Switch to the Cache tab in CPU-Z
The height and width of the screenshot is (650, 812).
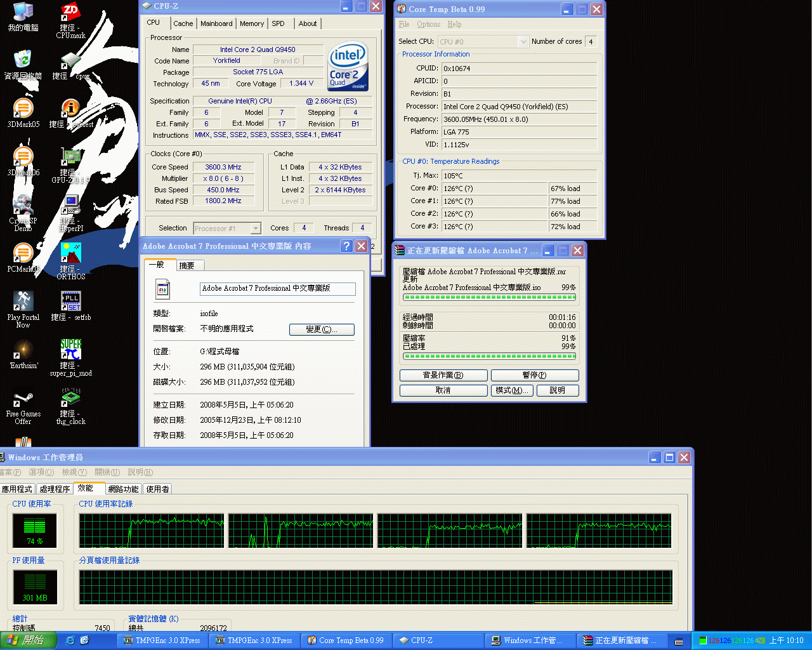coord(183,23)
